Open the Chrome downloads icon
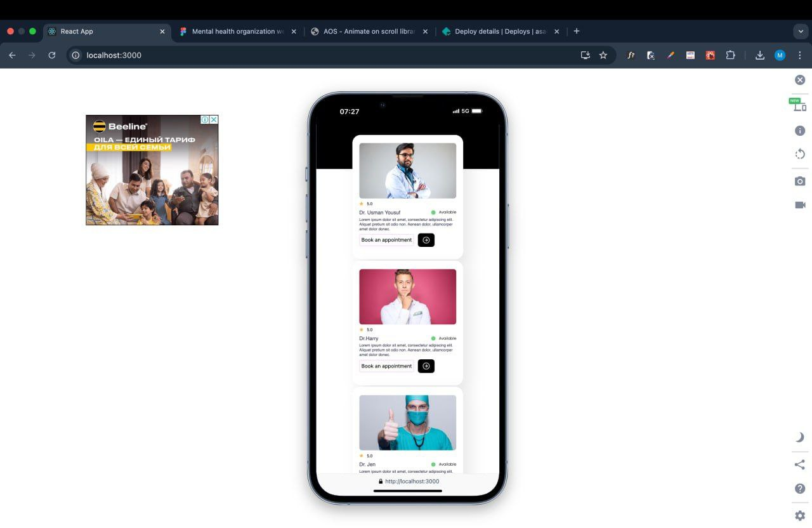The height and width of the screenshot is (528, 812). [760, 55]
